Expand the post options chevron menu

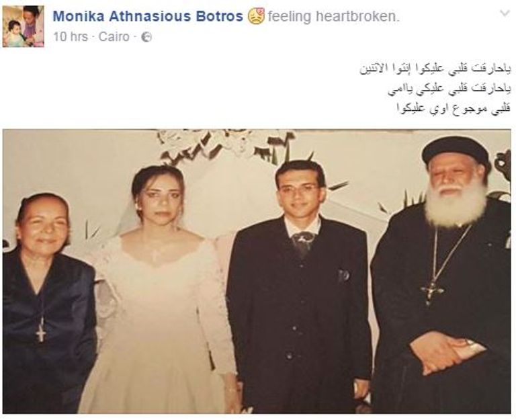click(505, 13)
